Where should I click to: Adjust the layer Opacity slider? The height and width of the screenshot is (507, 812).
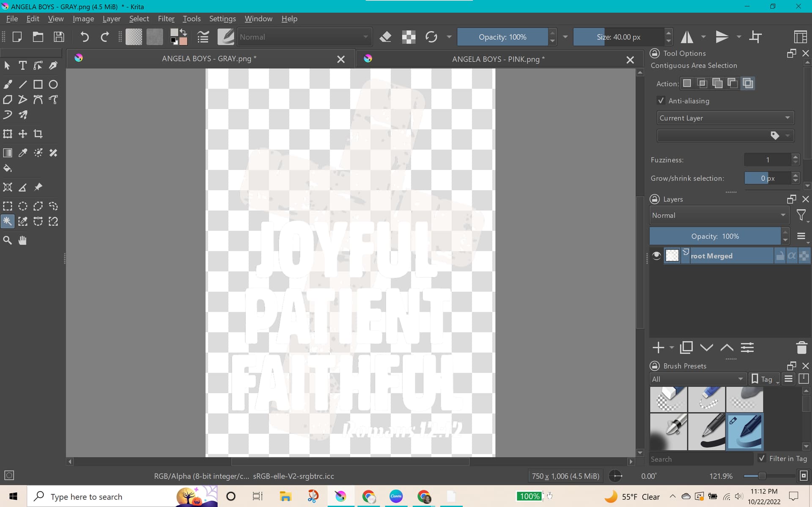(x=715, y=236)
